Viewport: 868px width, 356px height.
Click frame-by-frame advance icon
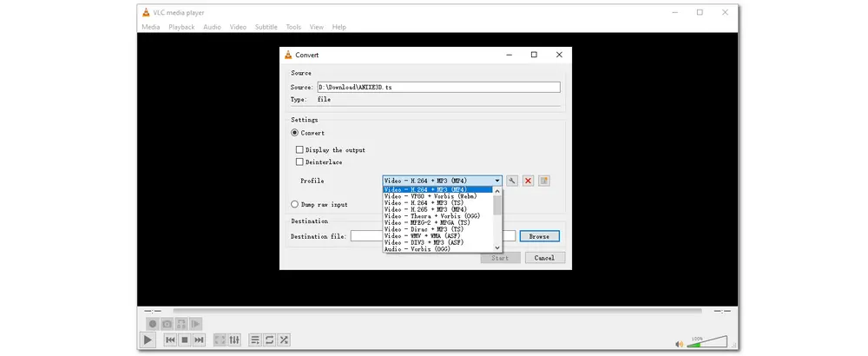point(195,324)
